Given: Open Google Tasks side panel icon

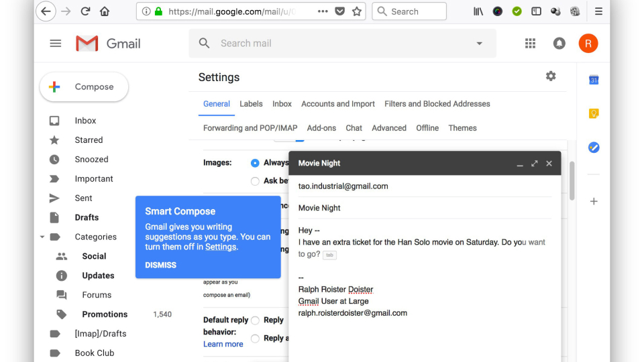Looking at the screenshot, I should coord(594,147).
